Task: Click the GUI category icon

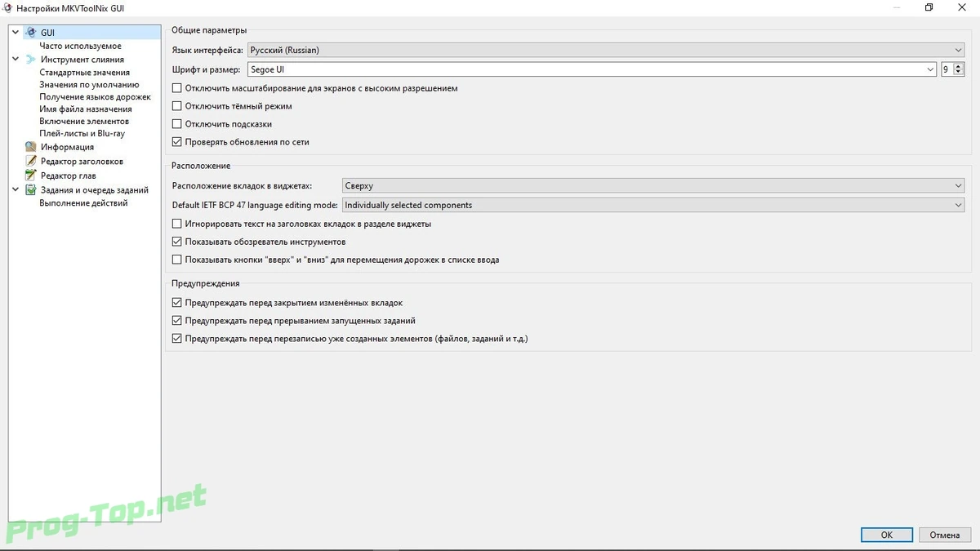Action: tap(31, 33)
